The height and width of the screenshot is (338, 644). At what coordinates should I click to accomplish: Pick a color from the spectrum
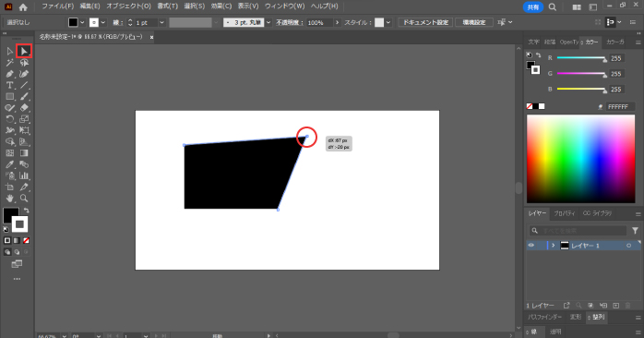580,159
